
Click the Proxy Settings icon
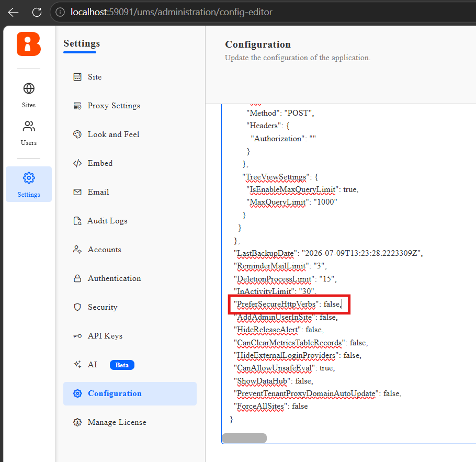[x=77, y=106]
